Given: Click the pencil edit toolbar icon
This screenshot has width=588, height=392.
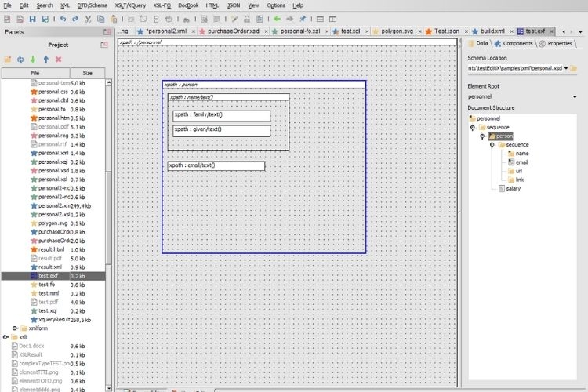Looking at the screenshot, I should point(234,19).
